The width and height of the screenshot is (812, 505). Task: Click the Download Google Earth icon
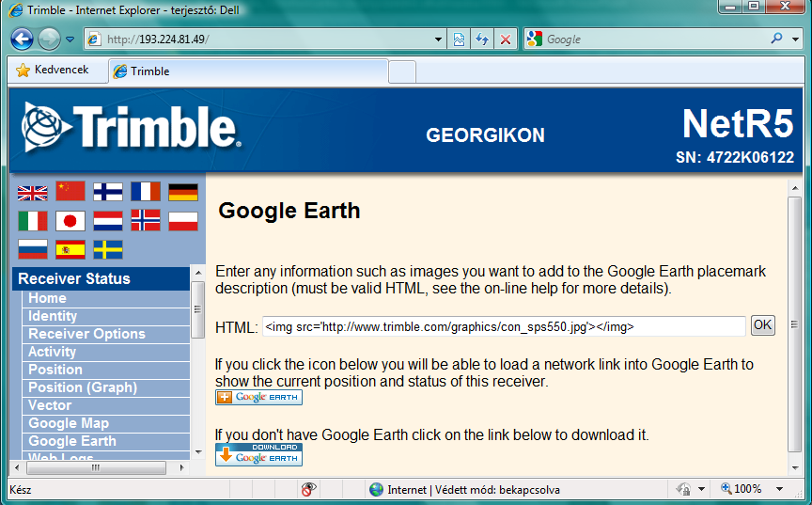[x=259, y=454]
